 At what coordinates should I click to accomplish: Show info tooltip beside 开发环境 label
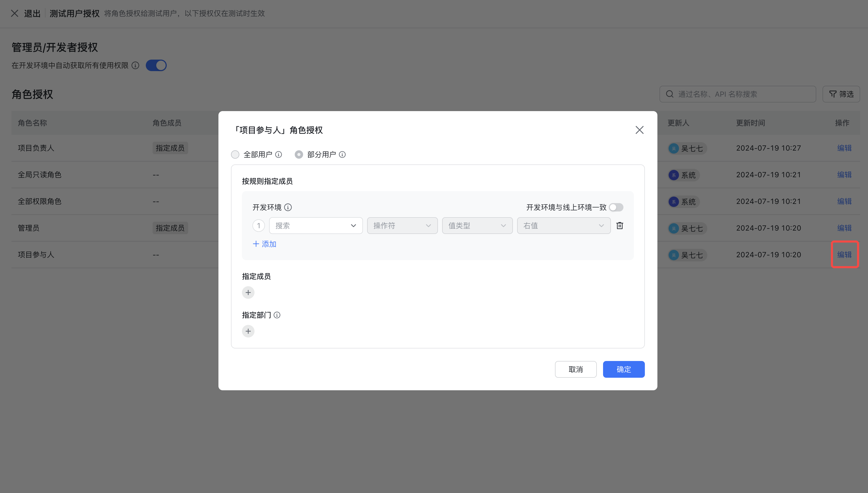[x=288, y=207]
